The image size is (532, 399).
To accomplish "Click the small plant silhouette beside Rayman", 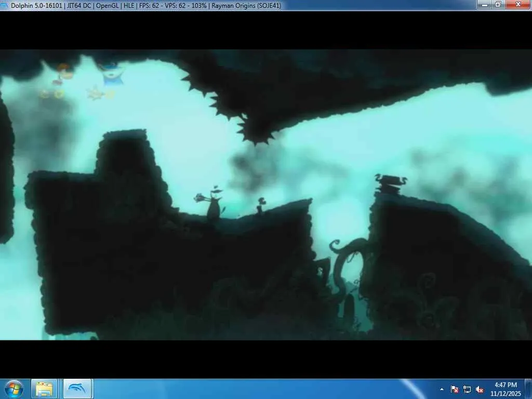I will click(261, 206).
